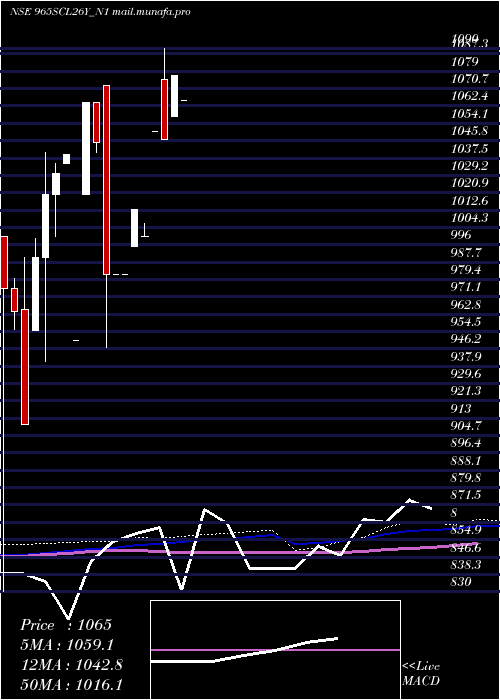Click the 50MA : 1016.1 value
Viewport: 500px width, 700px height.
72,684
